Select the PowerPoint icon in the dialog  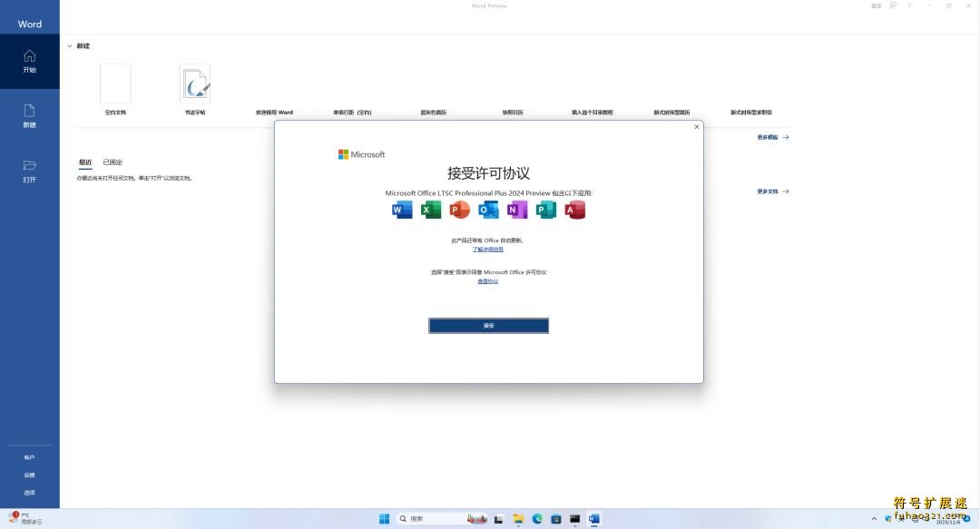click(459, 209)
